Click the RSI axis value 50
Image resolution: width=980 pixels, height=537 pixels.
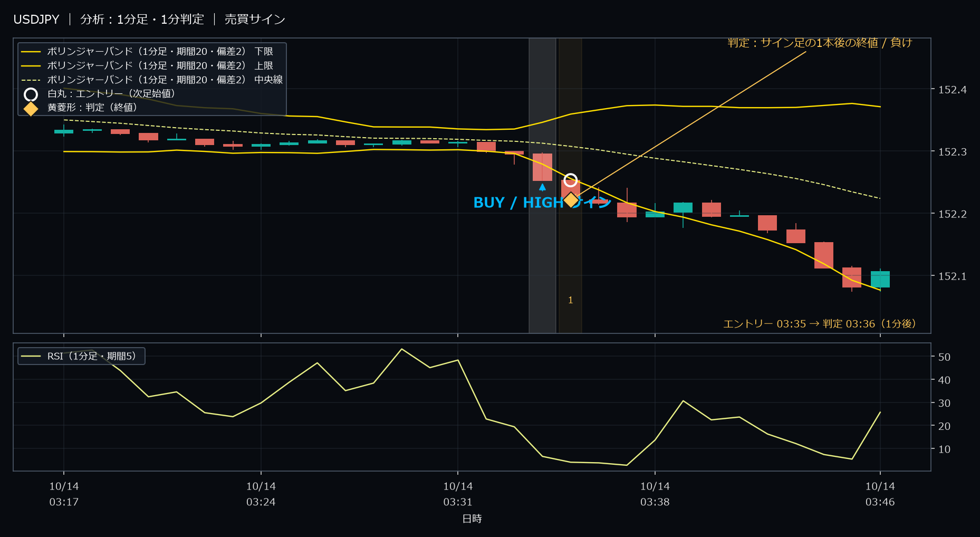click(x=944, y=357)
